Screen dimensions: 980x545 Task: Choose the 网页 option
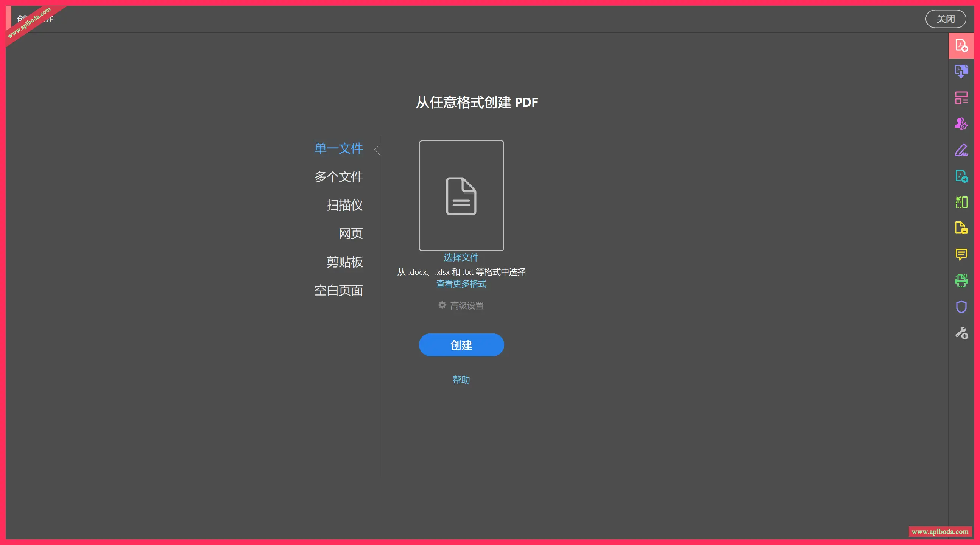[x=351, y=234]
